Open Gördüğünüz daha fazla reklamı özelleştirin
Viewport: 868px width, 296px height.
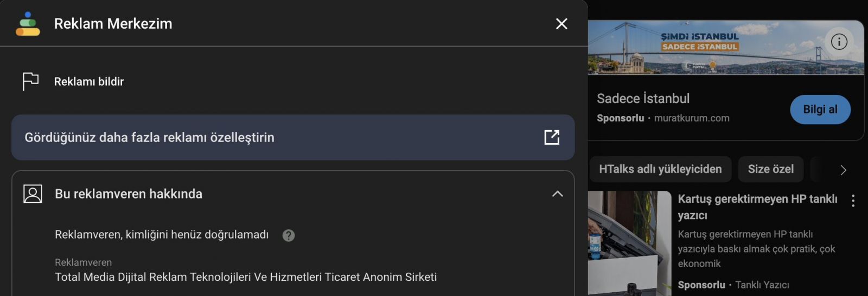[x=149, y=138]
